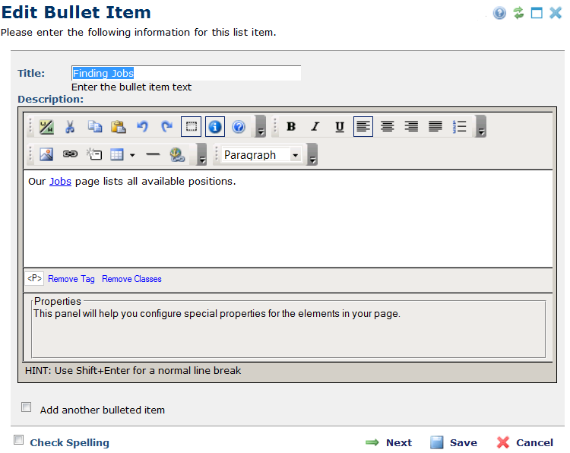Click the Cut scissors icon
Screen dimensions: 570x453
pos(70,127)
